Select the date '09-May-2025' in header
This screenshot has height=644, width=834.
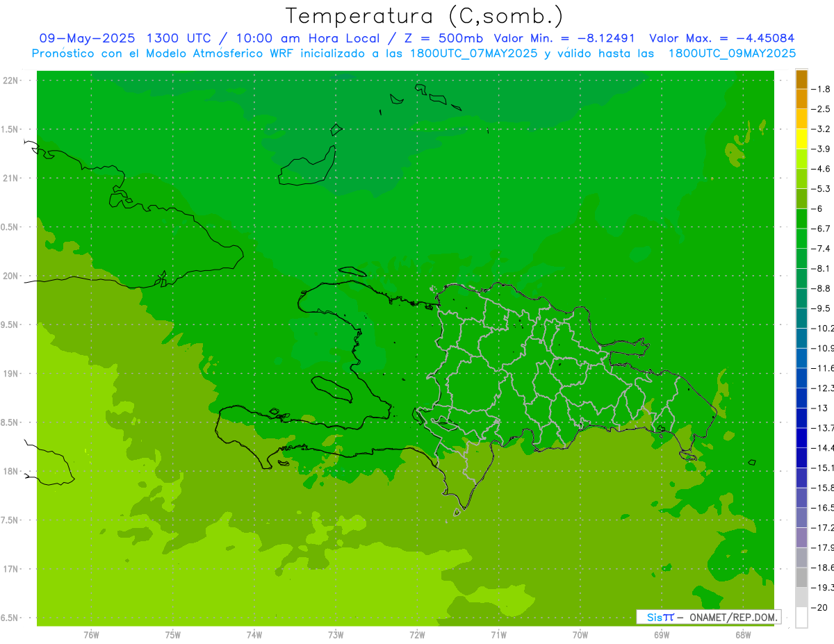[x=88, y=38]
